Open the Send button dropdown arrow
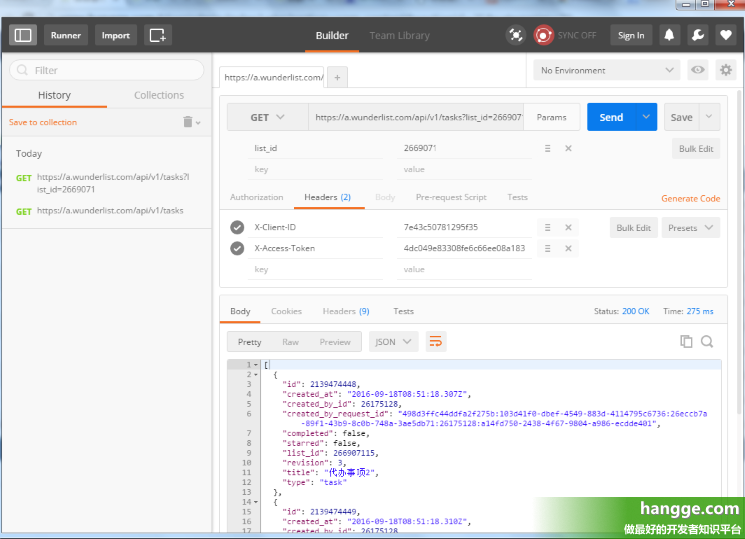The image size is (745, 539). 646,117
